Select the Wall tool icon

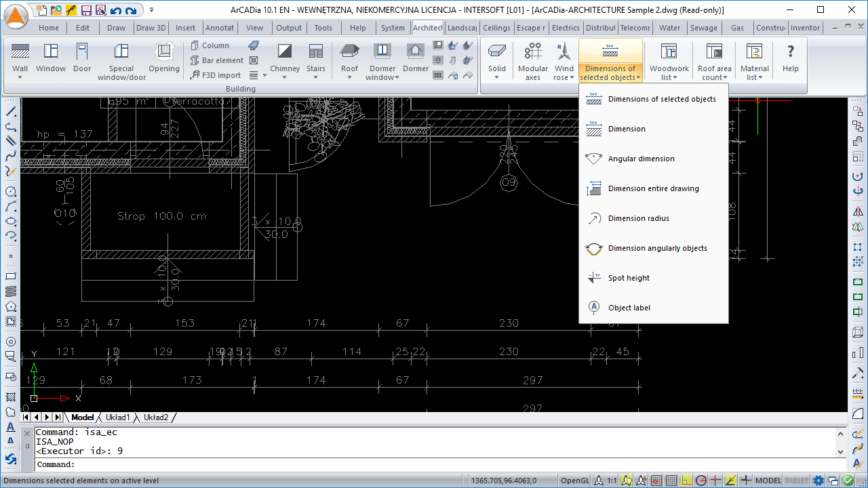coord(20,52)
